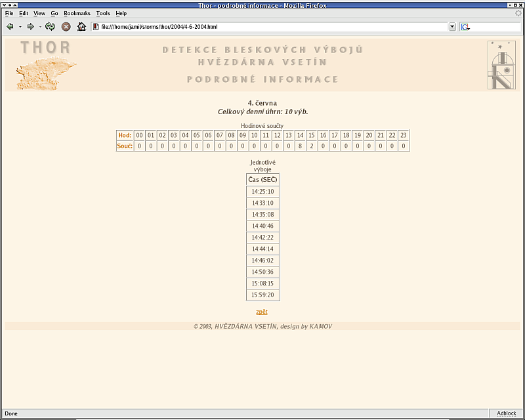Click the copyright footer text
Viewport: 525px width, 420px height.
coord(263,327)
